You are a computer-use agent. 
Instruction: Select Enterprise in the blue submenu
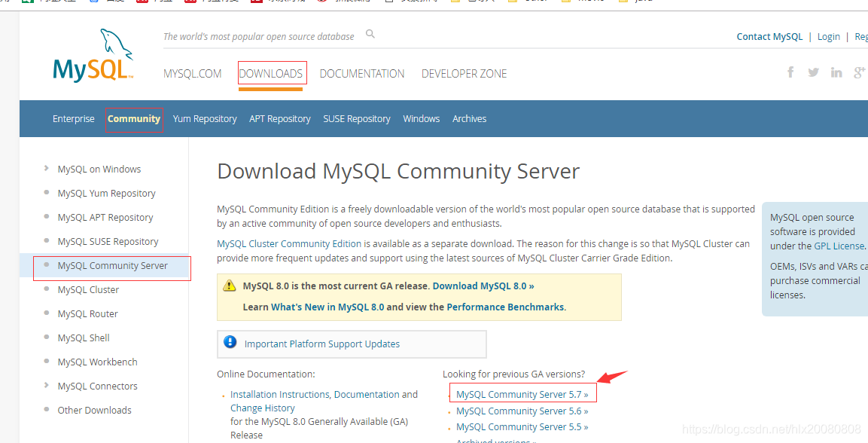[x=74, y=119]
